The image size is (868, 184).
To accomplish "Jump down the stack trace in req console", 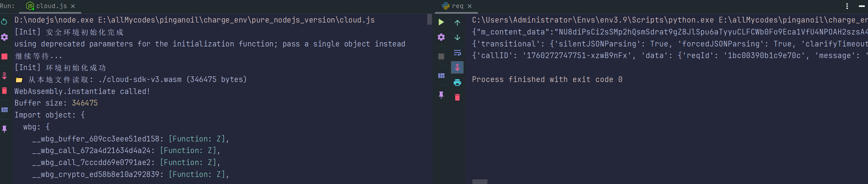I will pyautogui.click(x=457, y=37).
